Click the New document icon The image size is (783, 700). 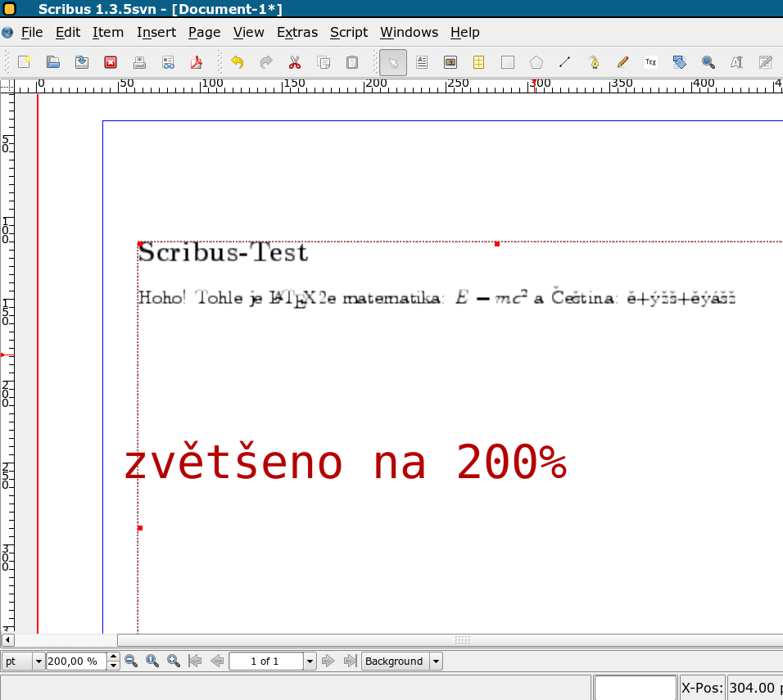[x=24, y=62]
